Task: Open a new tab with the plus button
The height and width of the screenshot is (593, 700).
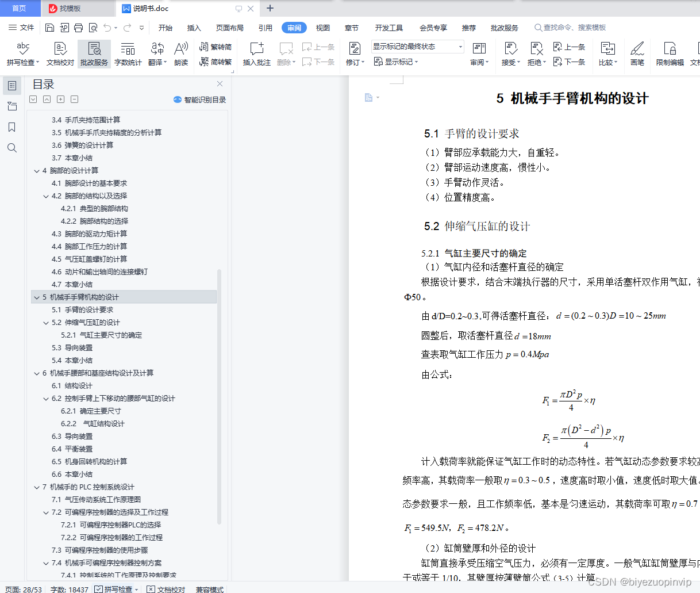Action: coord(270,8)
